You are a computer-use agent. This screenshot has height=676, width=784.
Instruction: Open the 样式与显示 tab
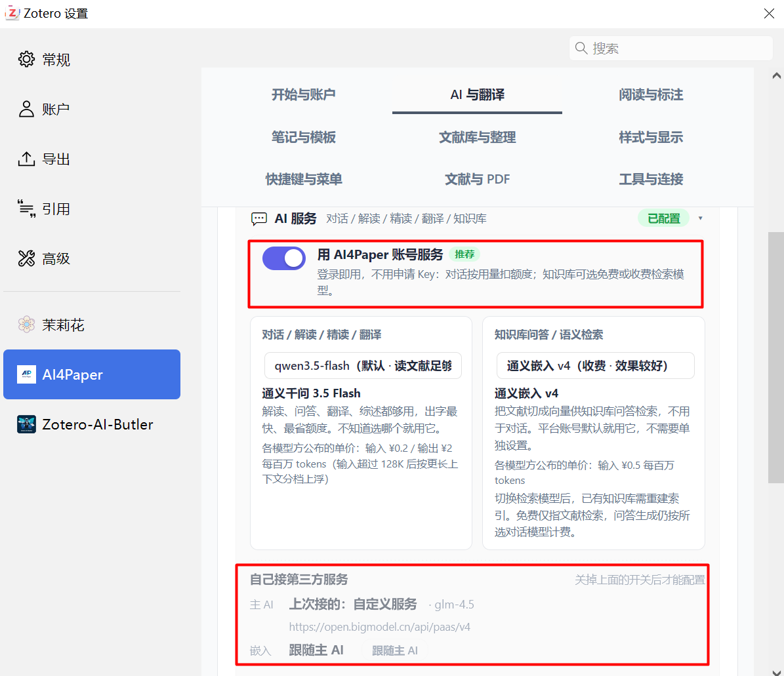tap(651, 137)
